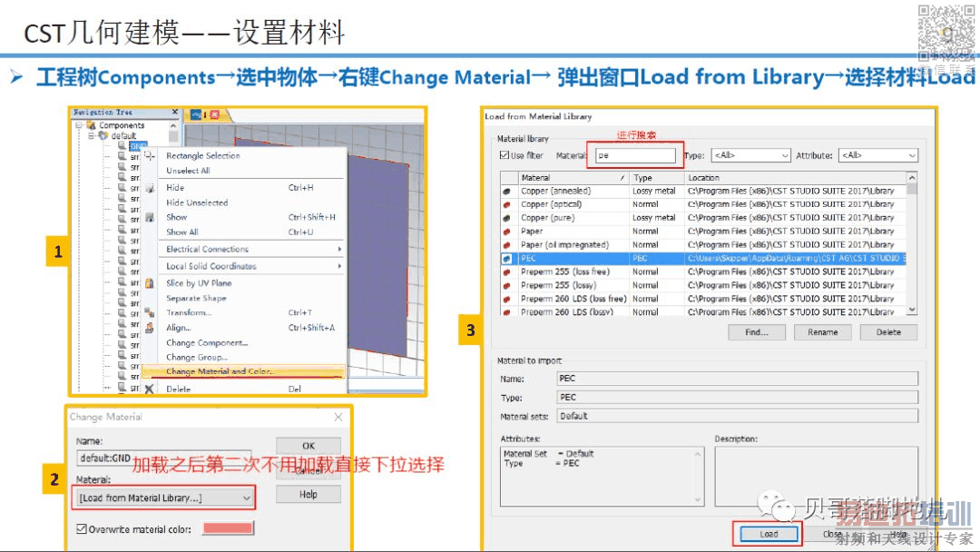Viewport: 980px width, 552px height.
Task: Close the Change Material dialog
Action: (x=338, y=417)
